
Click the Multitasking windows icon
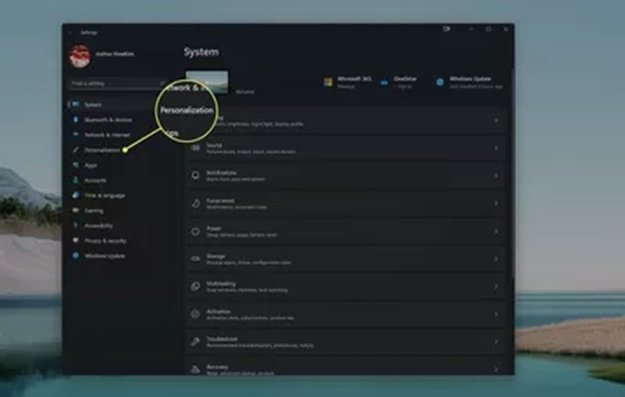195,286
